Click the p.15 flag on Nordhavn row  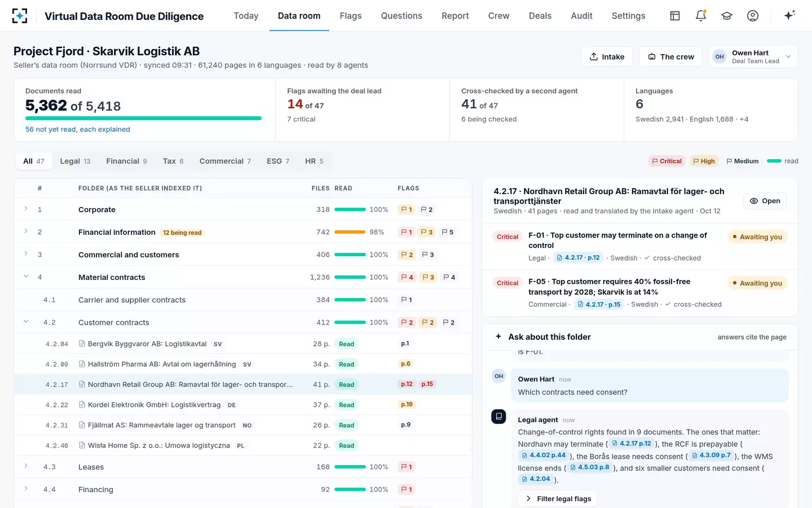coord(427,384)
